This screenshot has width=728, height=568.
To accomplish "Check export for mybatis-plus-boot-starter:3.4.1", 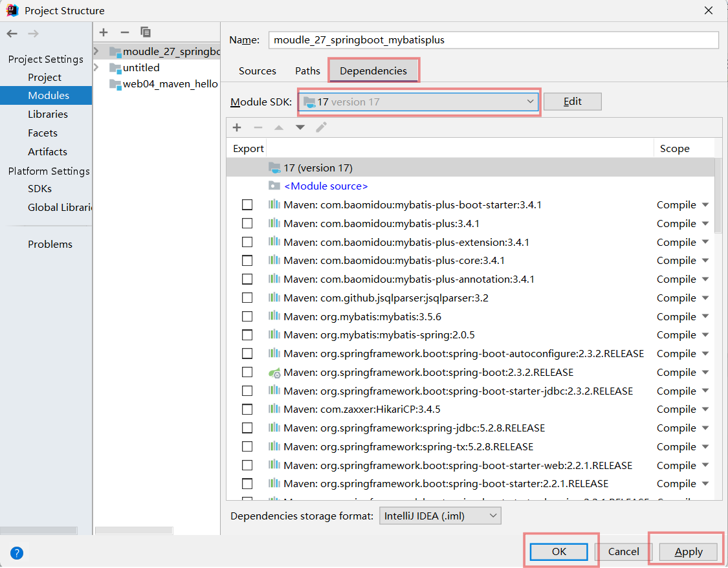I will pyautogui.click(x=247, y=204).
